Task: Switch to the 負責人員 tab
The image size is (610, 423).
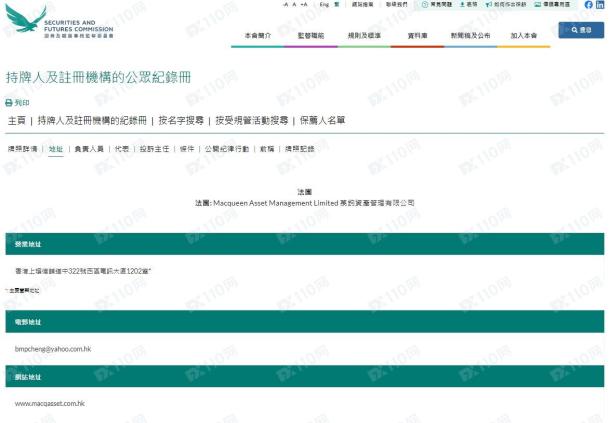Action: click(89, 149)
